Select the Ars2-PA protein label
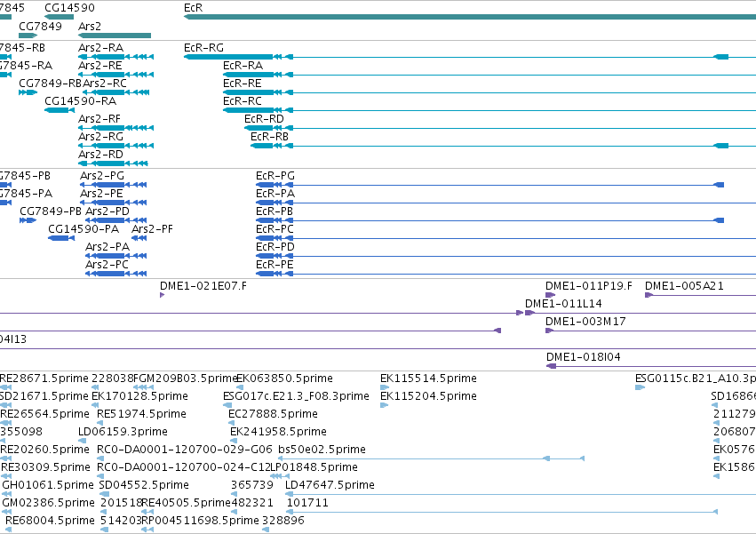This screenshot has width=756, height=534. (107, 248)
